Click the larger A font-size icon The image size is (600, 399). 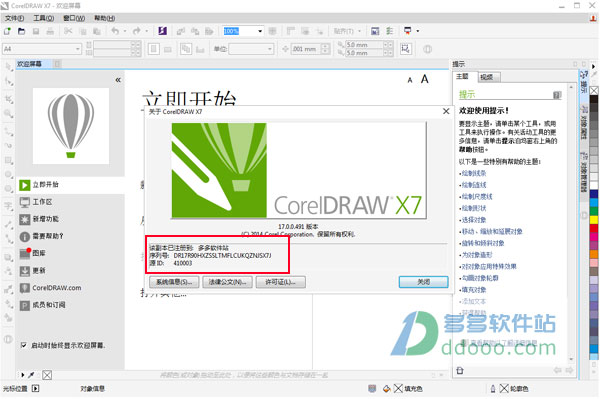424,79
